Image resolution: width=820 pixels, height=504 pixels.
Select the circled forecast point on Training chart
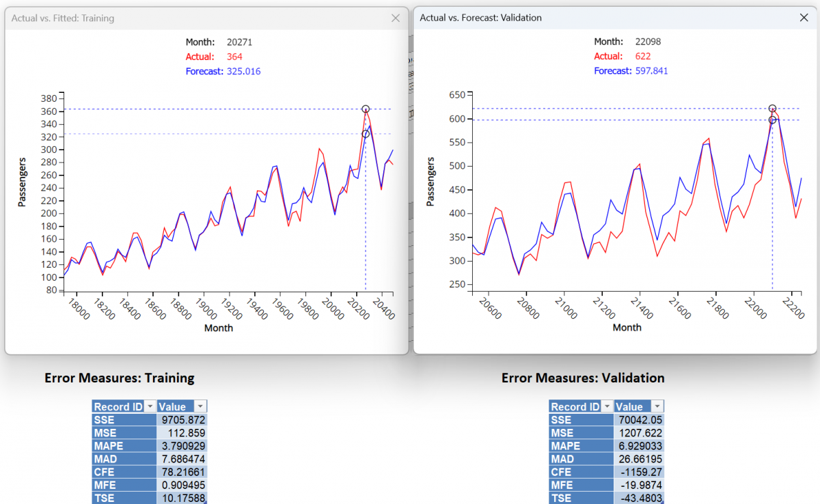366,134
